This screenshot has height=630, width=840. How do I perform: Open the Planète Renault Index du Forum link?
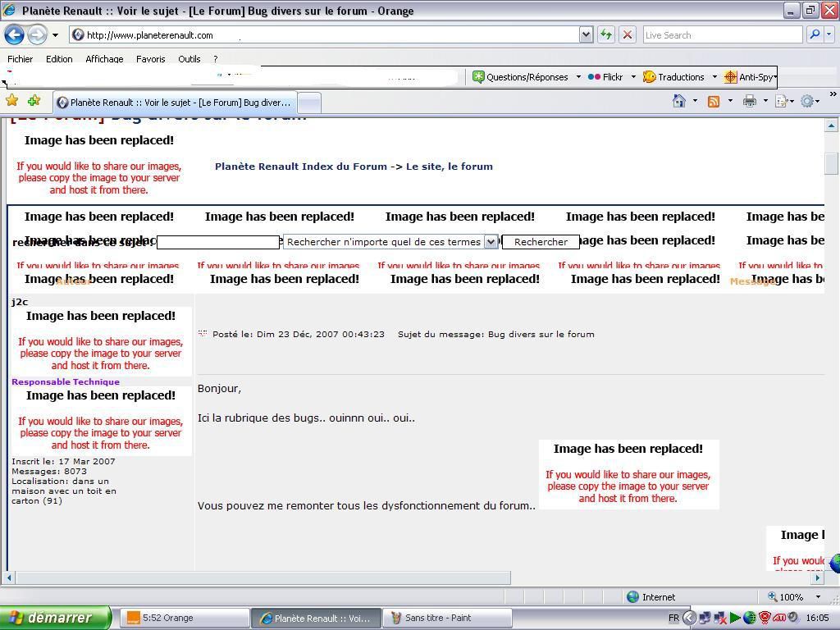[300, 167]
